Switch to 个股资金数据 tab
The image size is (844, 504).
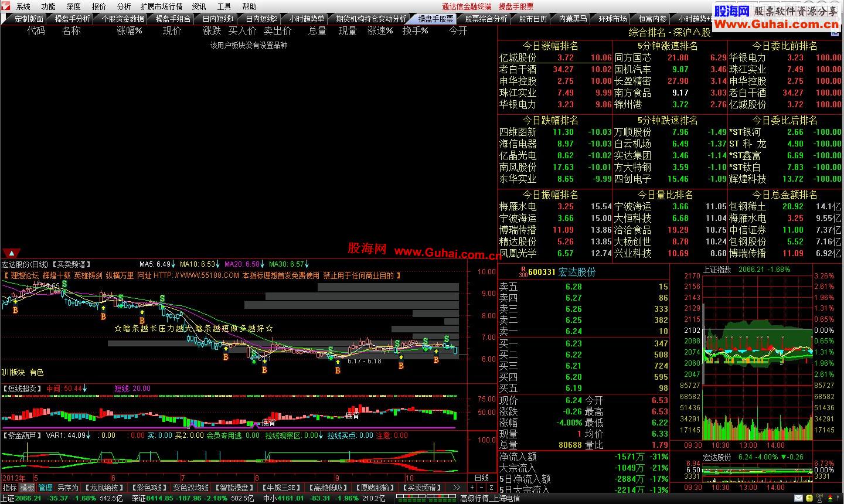(x=123, y=19)
